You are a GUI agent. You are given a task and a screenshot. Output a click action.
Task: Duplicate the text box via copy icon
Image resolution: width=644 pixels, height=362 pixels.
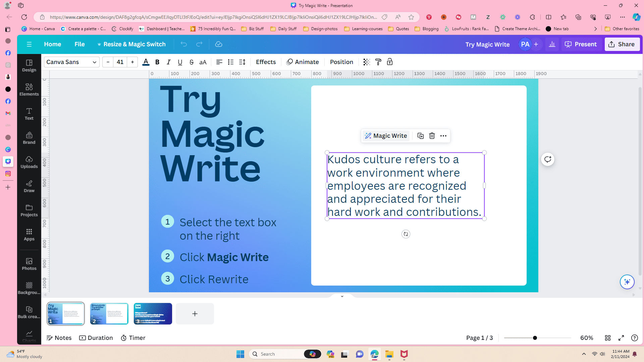pyautogui.click(x=420, y=136)
